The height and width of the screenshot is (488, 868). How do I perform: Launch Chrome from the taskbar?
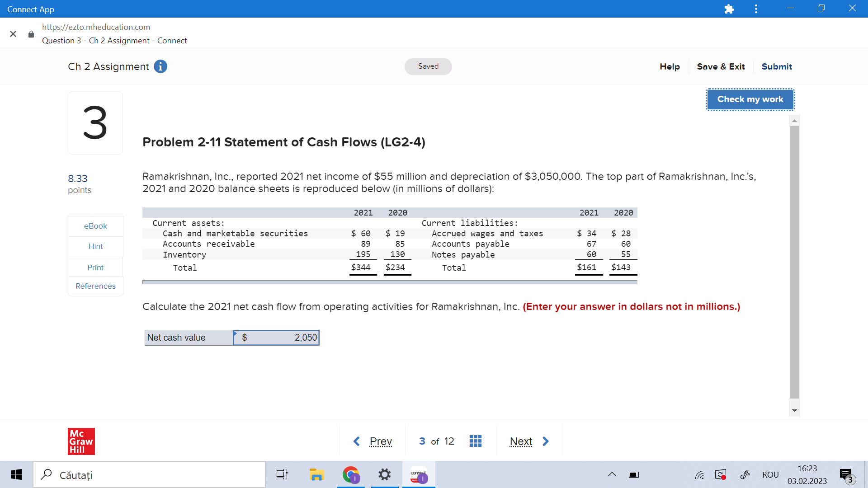(x=350, y=474)
